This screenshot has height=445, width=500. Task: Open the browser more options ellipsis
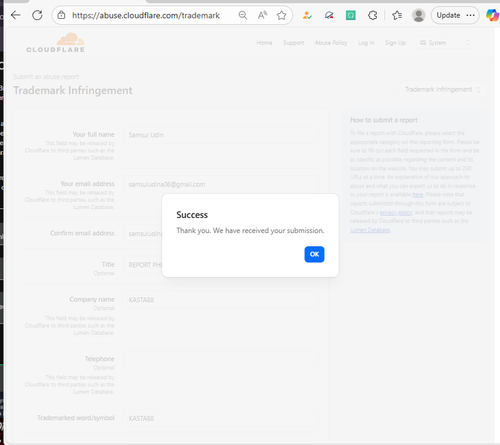470,15
